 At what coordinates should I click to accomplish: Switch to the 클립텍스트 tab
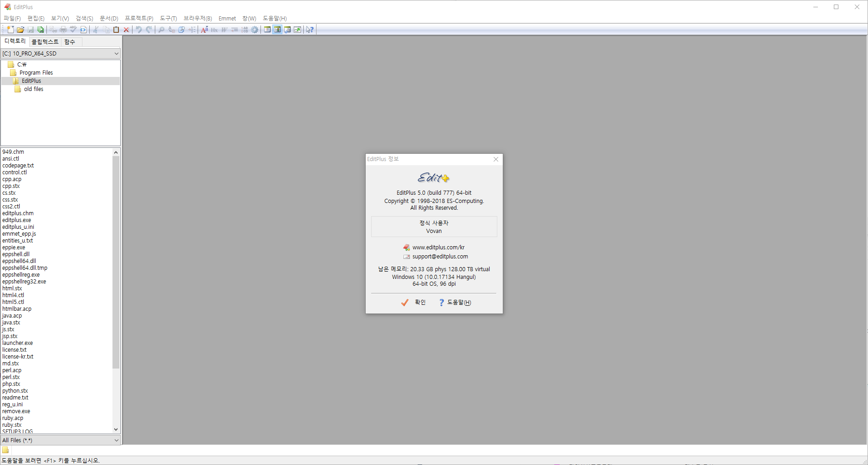click(45, 42)
